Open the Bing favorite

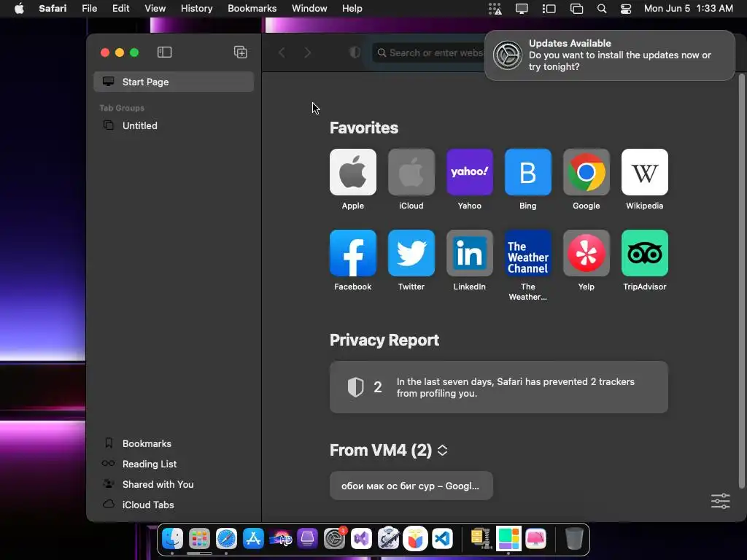(x=528, y=172)
